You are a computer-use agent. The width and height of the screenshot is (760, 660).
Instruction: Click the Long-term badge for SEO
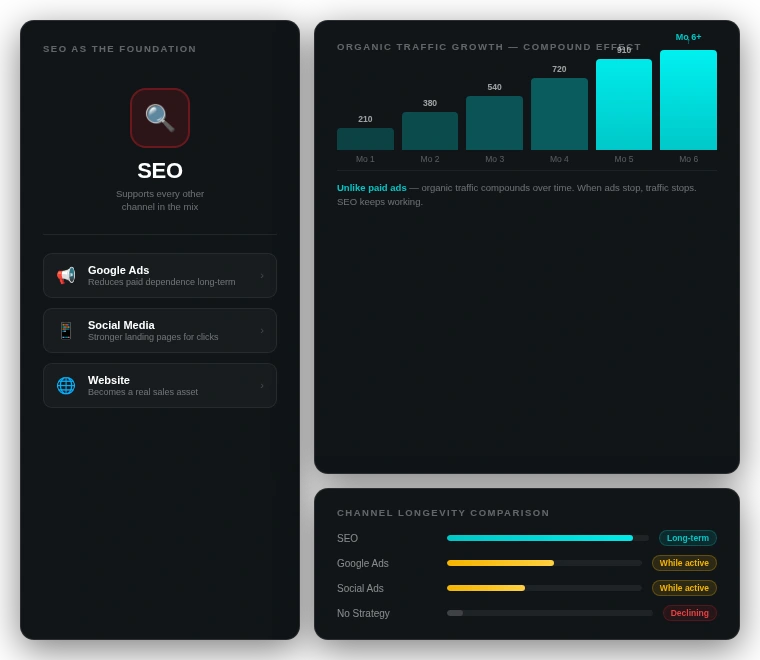[x=688, y=538]
